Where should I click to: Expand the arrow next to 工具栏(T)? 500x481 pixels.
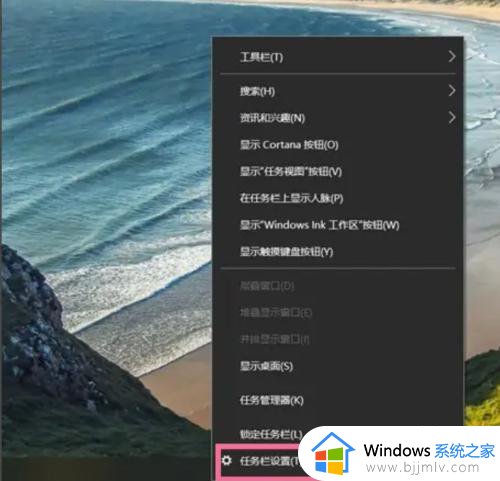pyautogui.click(x=452, y=57)
